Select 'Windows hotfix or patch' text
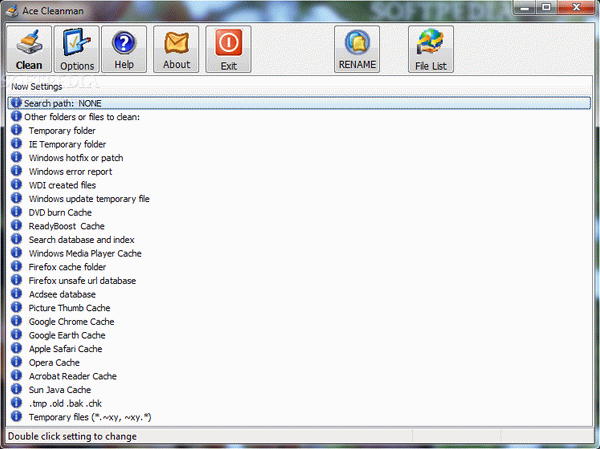The width and height of the screenshot is (600, 449). coord(76,158)
